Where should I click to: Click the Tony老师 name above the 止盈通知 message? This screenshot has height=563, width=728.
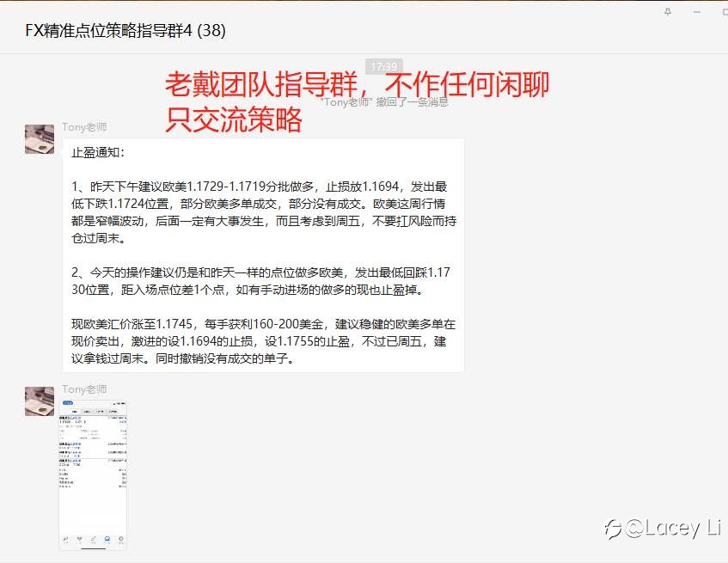(x=84, y=126)
